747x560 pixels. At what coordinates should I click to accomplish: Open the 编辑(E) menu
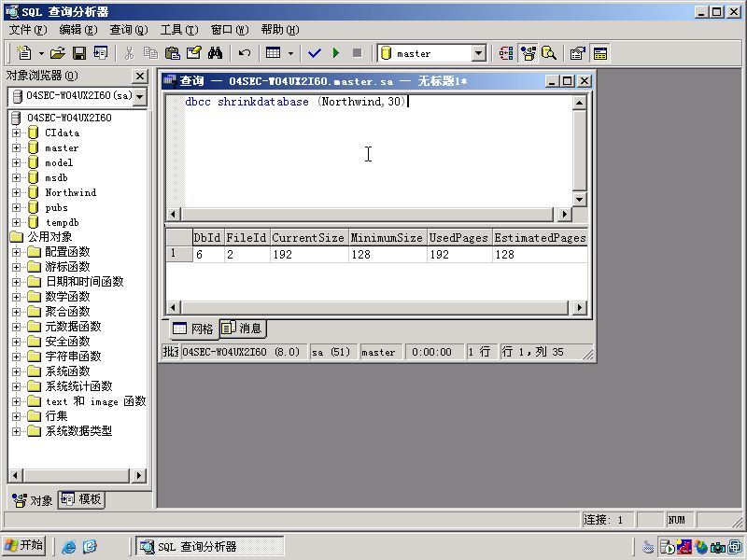tap(78, 30)
